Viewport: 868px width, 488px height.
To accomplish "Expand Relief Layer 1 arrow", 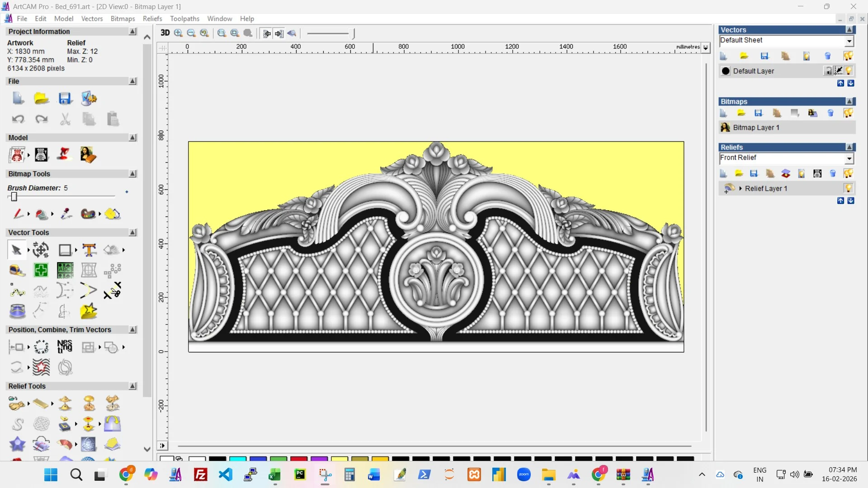I will [x=740, y=188].
